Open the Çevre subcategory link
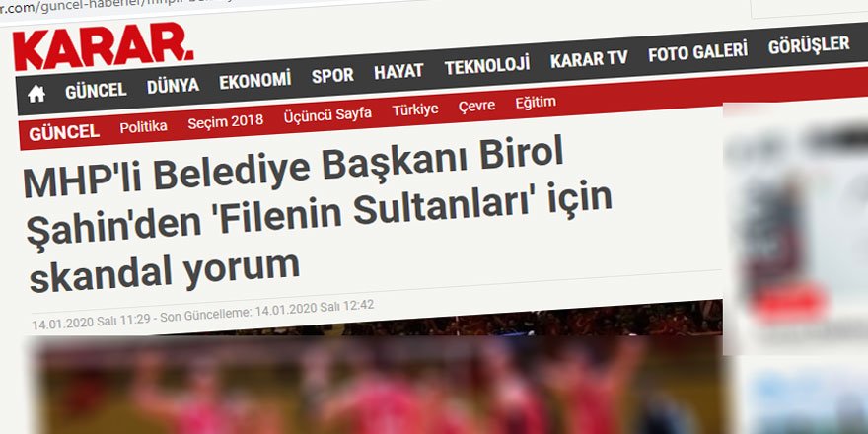 [x=476, y=106]
